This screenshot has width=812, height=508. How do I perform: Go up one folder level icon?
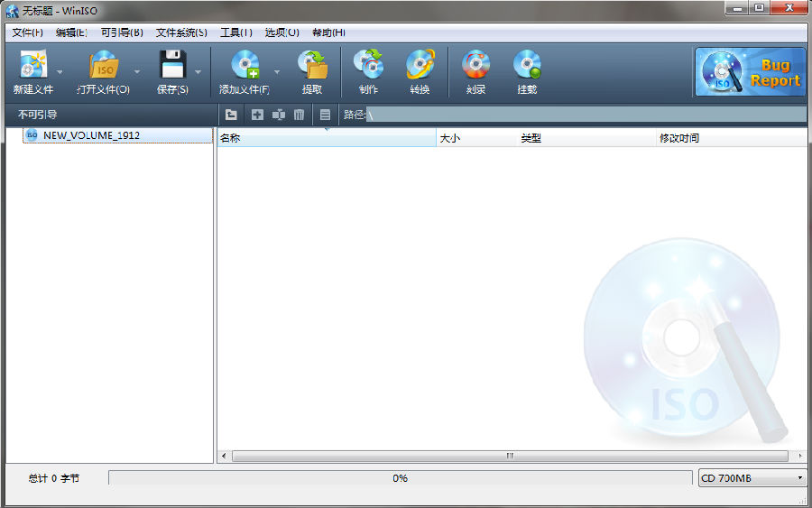tap(231, 115)
